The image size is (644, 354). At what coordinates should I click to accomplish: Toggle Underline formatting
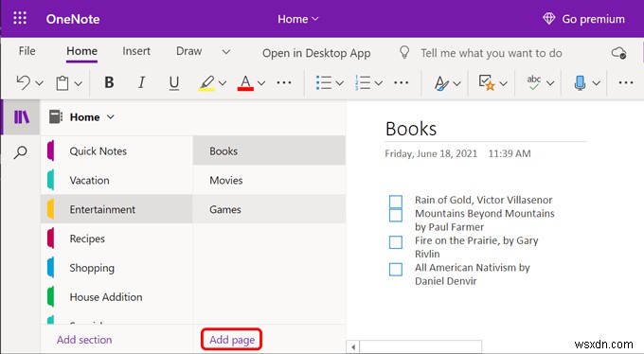pos(173,83)
